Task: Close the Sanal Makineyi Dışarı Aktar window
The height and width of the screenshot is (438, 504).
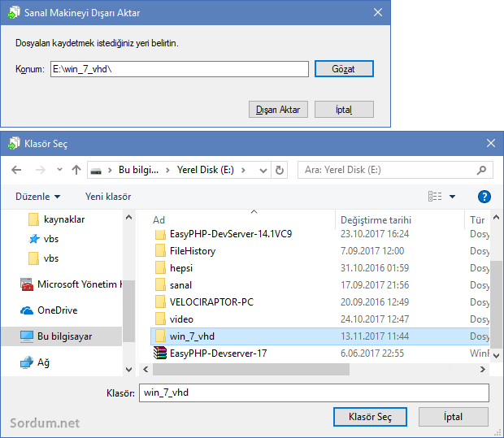Action: click(378, 12)
